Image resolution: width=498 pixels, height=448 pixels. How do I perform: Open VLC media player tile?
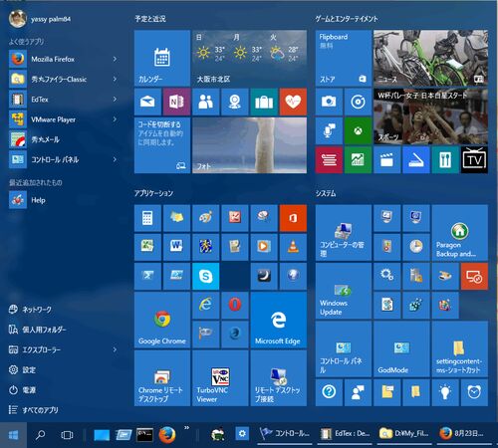click(x=293, y=247)
